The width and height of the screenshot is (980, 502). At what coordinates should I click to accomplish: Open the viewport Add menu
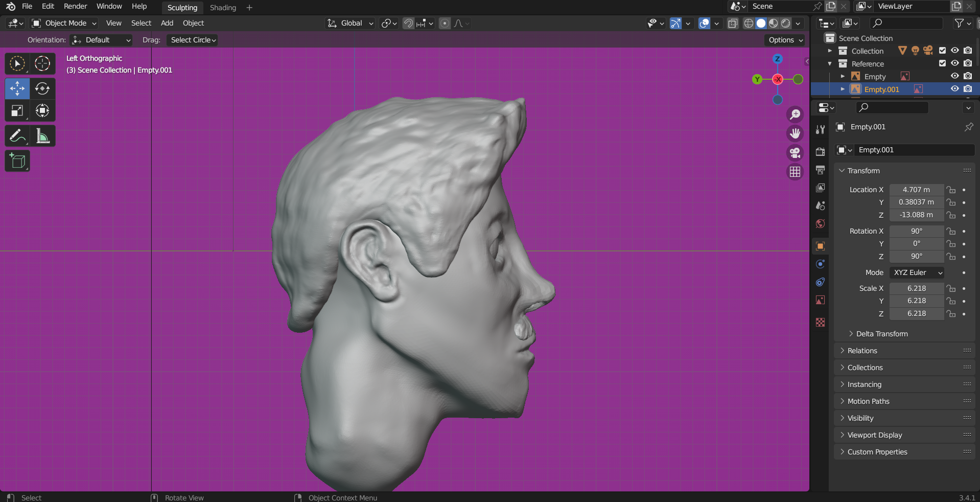click(x=167, y=23)
